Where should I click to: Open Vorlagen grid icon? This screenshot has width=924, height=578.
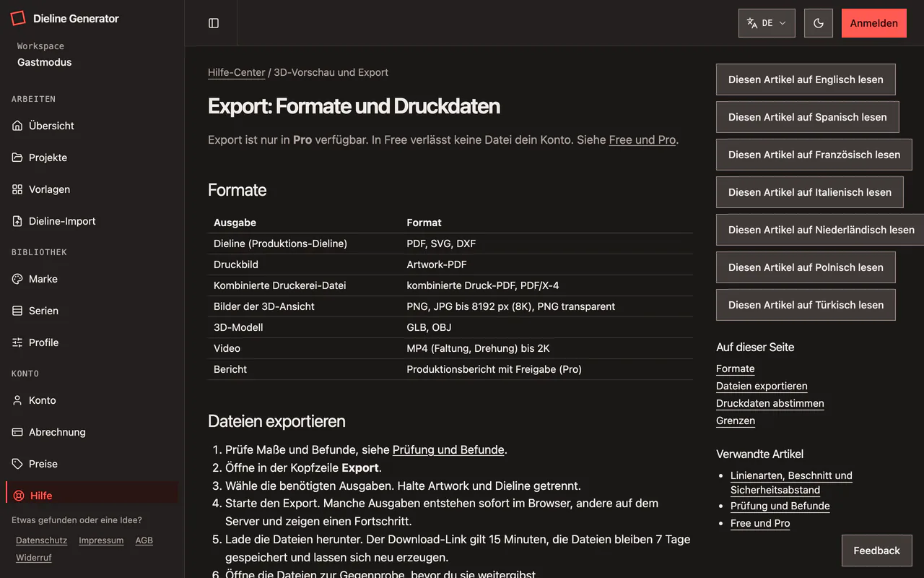click(x=17, y=189)
